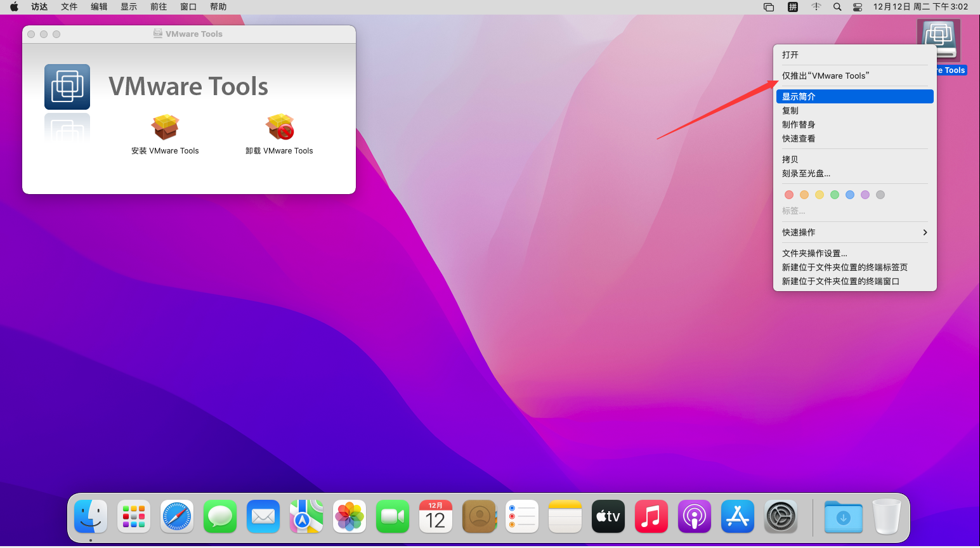Image resolution: width=980 pixels, height=548 pixels.
Task: Launch Apple TV from the Dock
Action: click(608, 517)
